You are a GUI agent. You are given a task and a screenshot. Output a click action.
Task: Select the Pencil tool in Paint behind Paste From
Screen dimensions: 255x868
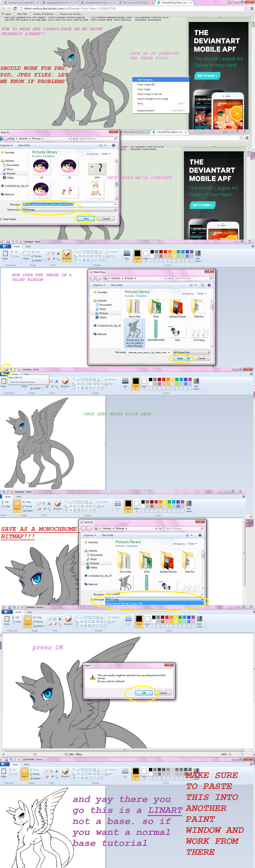click(x=49, y=254)
